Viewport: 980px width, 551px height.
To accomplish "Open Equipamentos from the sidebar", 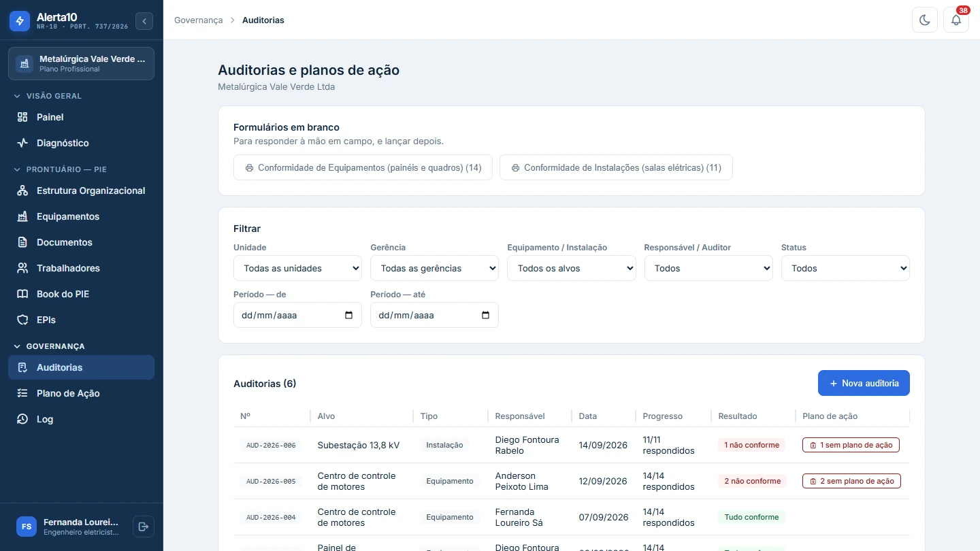I will point(82,216).
